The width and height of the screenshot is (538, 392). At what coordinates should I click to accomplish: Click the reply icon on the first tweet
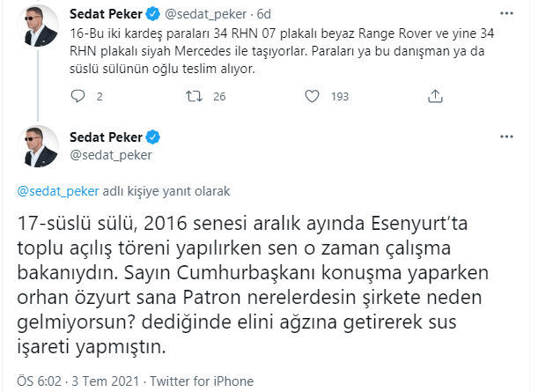[77, 97]
